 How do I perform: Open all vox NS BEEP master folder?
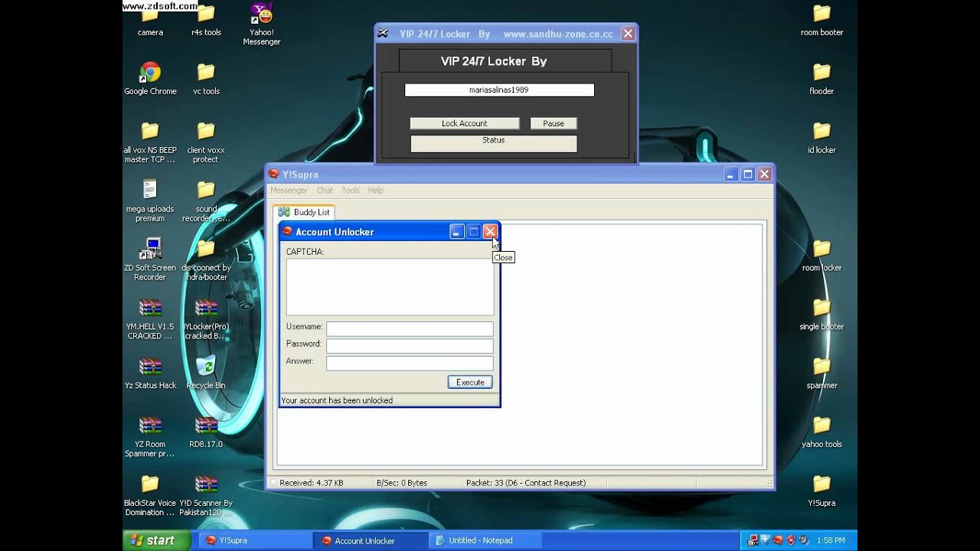pyautogui.click(x=150, y=142)
